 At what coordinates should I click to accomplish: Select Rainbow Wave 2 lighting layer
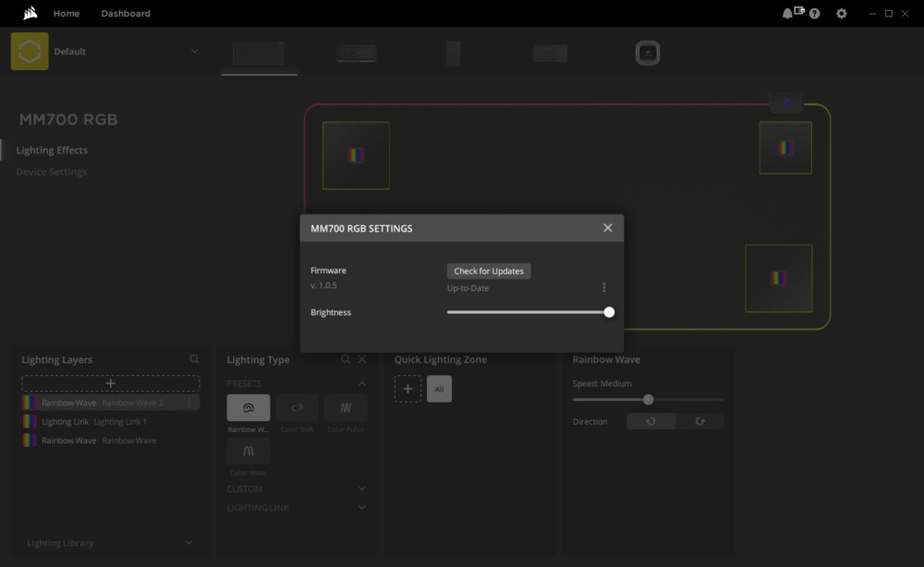coord(111,403)
